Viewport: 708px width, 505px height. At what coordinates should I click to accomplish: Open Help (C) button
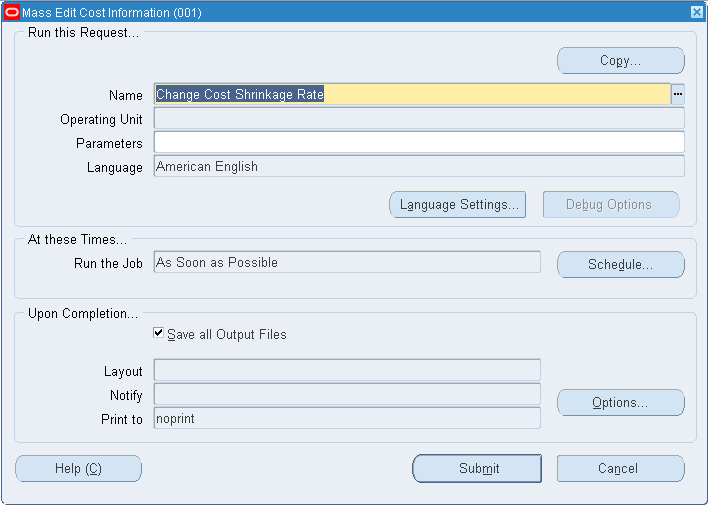coord(78,468)
